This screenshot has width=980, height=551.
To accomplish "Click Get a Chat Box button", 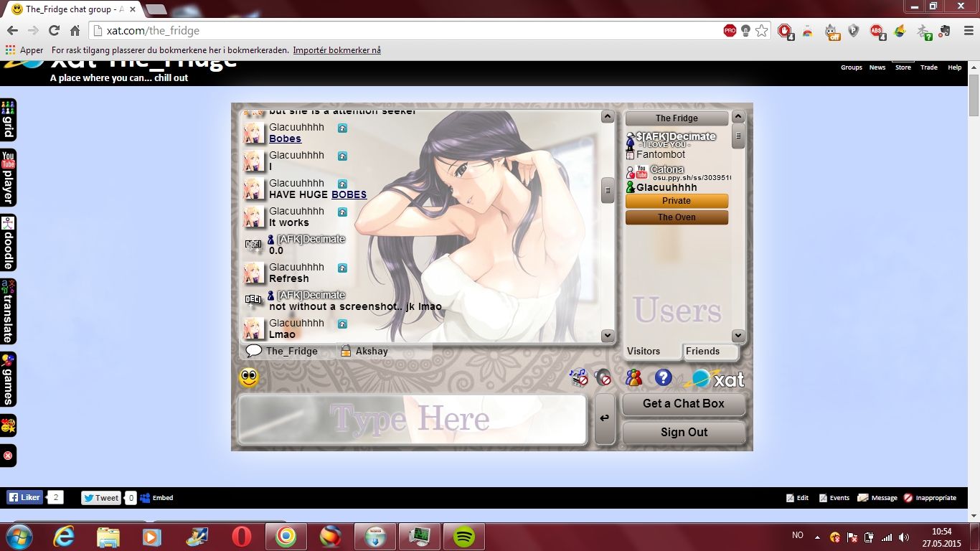I will point(684,404).
